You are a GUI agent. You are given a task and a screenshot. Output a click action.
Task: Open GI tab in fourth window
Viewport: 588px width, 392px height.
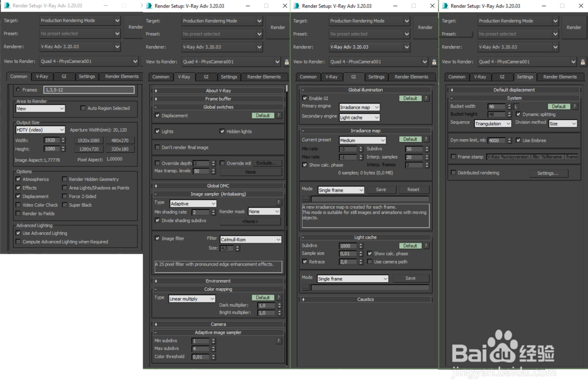pyautogui.click(x=502, y=77)
